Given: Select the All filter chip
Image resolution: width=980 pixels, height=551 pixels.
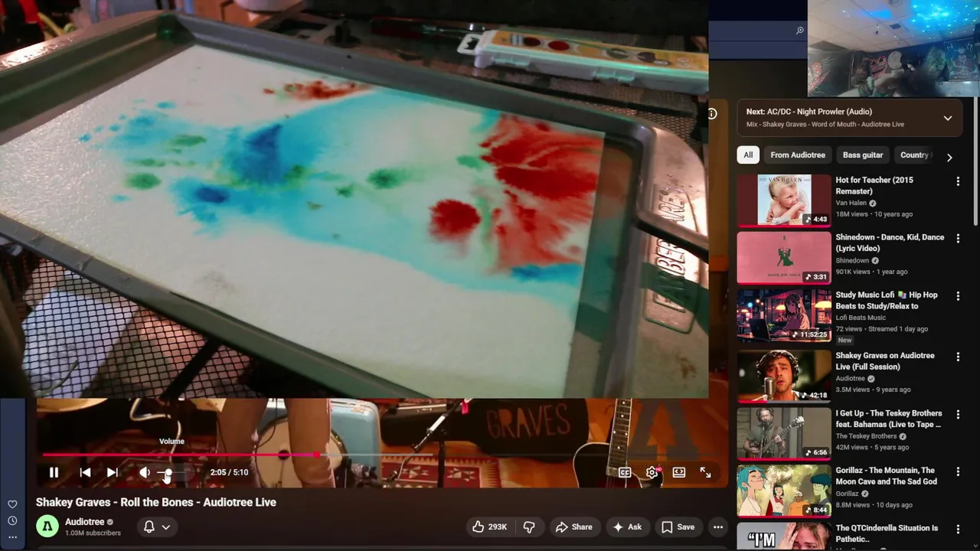Looking at the screenshot, I should click(748, 155).
